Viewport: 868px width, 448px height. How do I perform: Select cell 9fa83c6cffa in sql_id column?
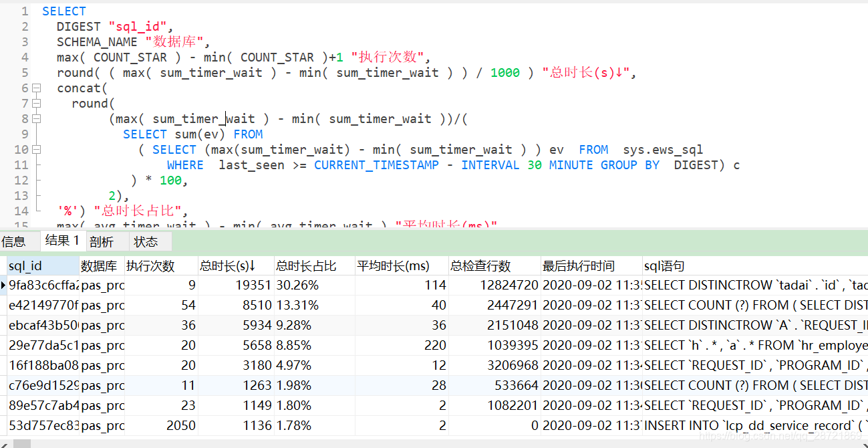click(x=43, y=286)
